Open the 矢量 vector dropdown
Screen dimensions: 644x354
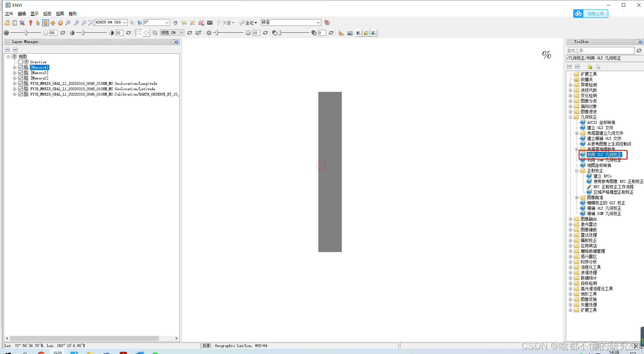click(x=226, y=23)
